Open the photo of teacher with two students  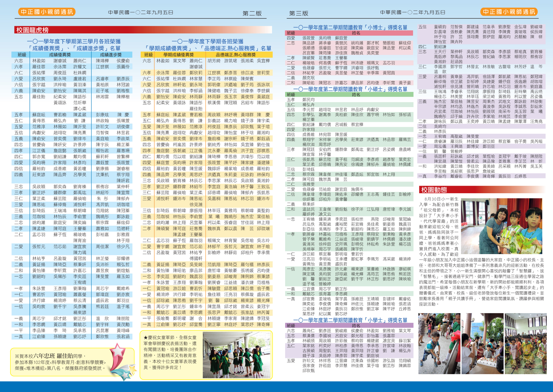click(502, 226)
